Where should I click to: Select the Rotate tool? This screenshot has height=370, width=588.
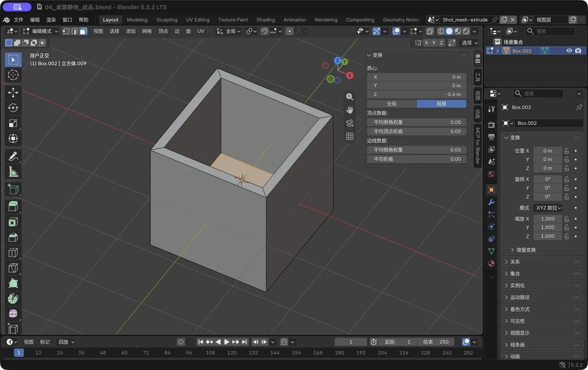tap(13, 108)
